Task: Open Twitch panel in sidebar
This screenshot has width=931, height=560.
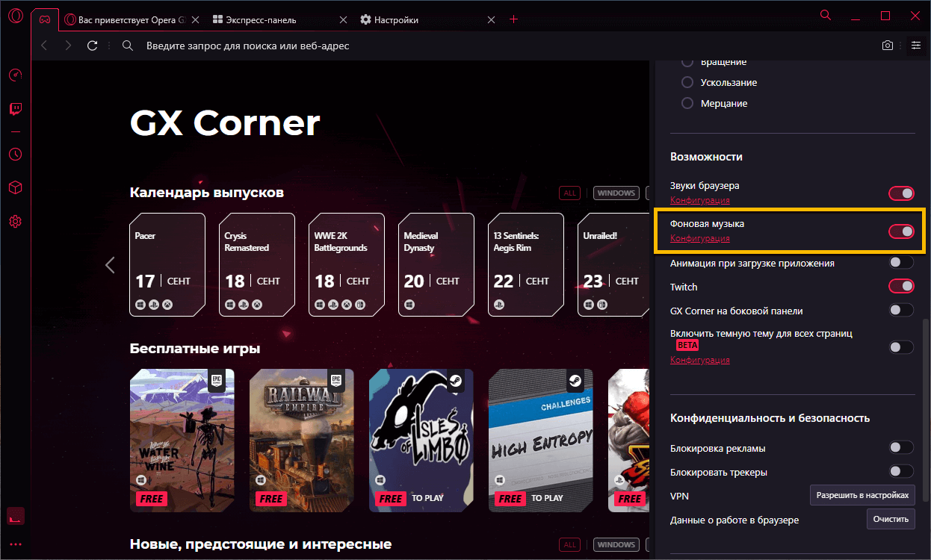Action: click(15, 109)
